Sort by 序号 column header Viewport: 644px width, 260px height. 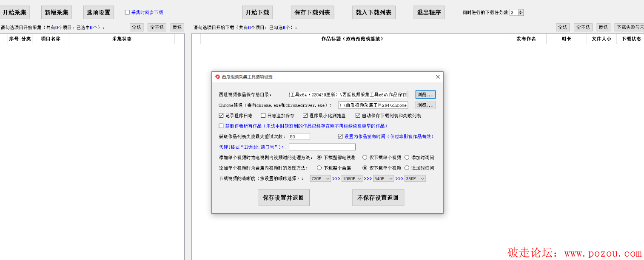click(x=14, y=39)
